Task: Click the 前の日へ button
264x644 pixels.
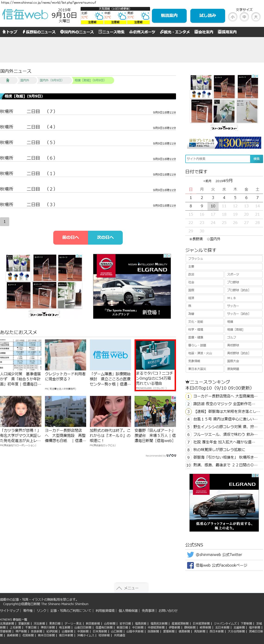Action: [70, 237]
